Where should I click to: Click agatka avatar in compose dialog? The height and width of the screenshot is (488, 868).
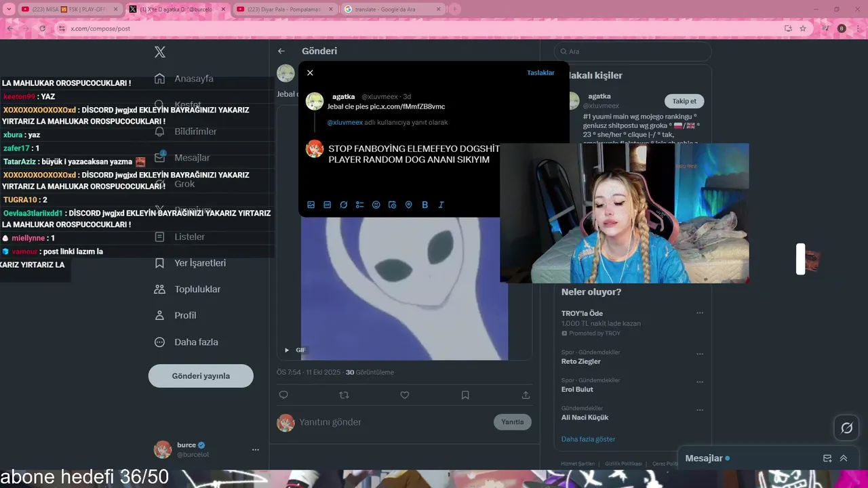(315, 102)
